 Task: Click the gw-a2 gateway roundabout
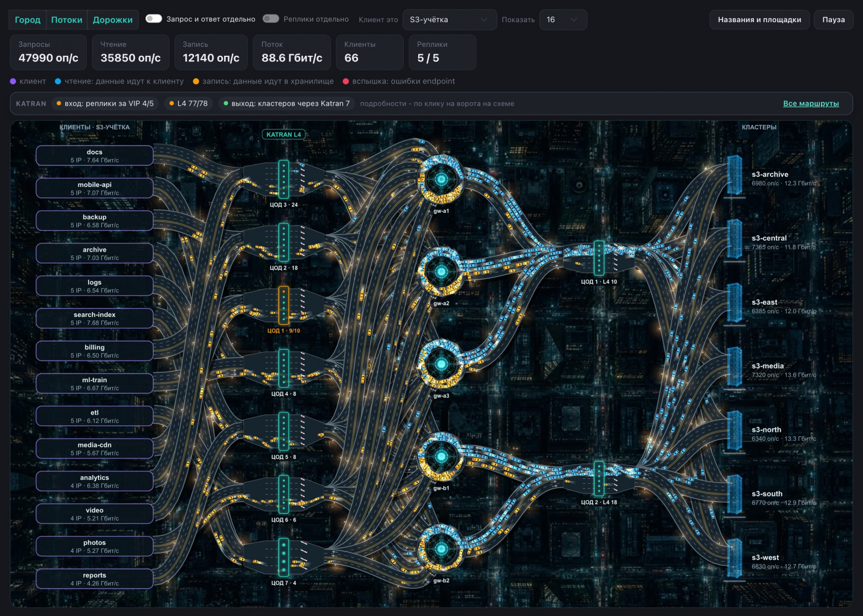pos(441,272)
